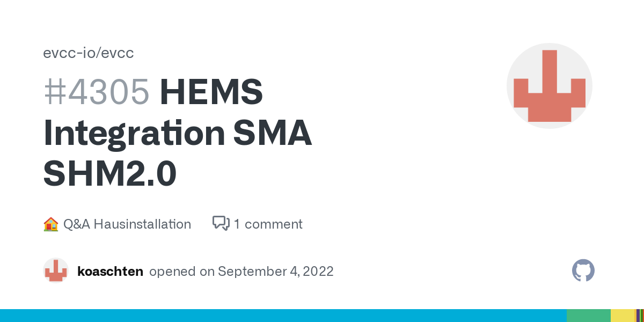Screen dimensions: 644x322
Task: Click the house emoji icon
Action: [50, 224]
